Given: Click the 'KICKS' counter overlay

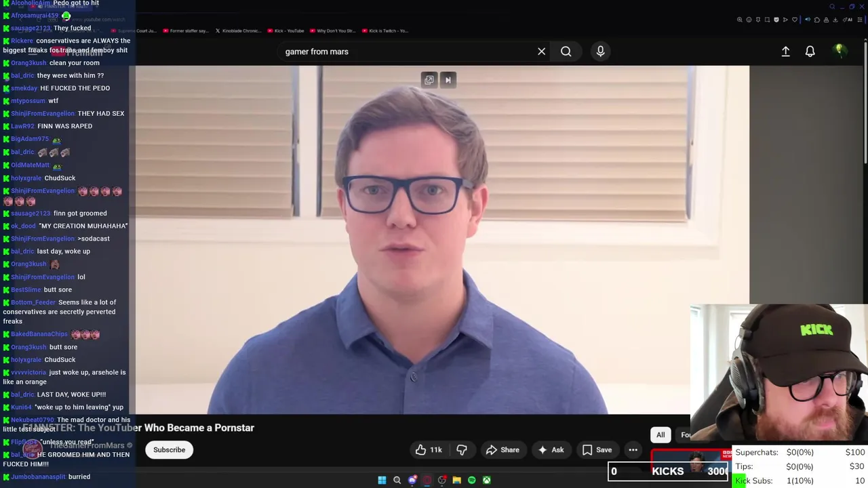Looking at the screenshot, I should pyautogui.click(x=668, y=471).
